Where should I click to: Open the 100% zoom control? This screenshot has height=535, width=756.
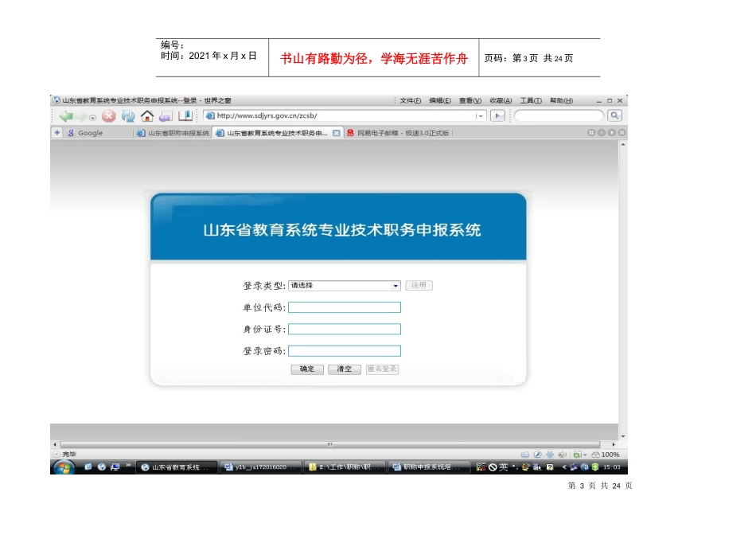point(606,455)
